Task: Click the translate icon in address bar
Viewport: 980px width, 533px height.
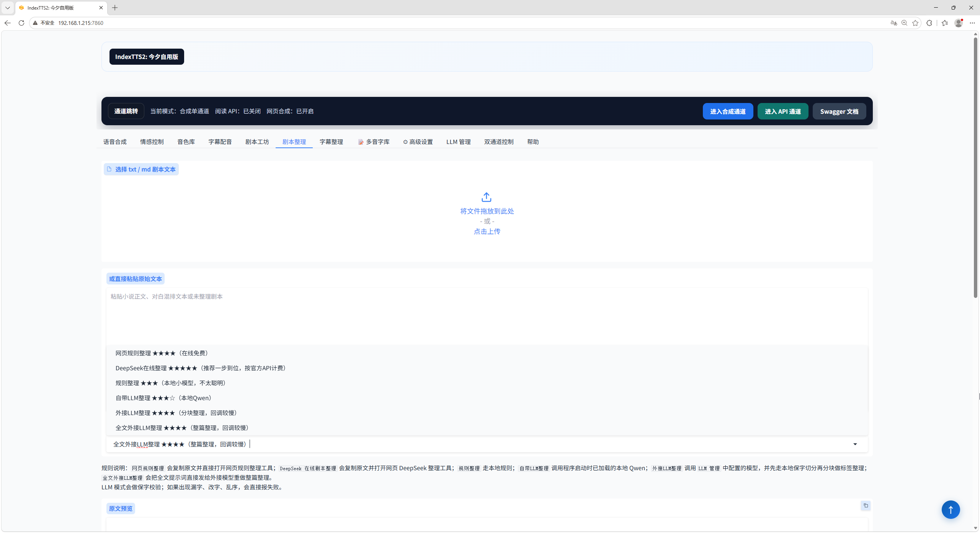Action: (893, 23)
